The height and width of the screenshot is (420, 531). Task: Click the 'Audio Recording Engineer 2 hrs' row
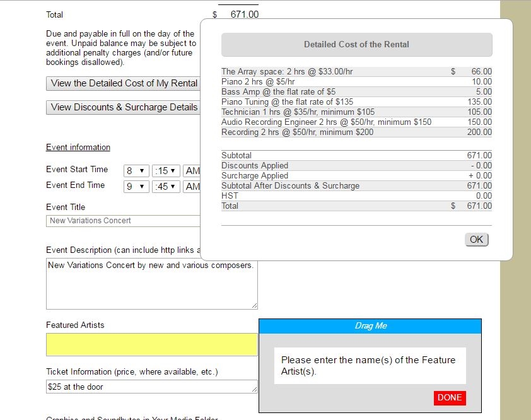click(x=356, y=122)
